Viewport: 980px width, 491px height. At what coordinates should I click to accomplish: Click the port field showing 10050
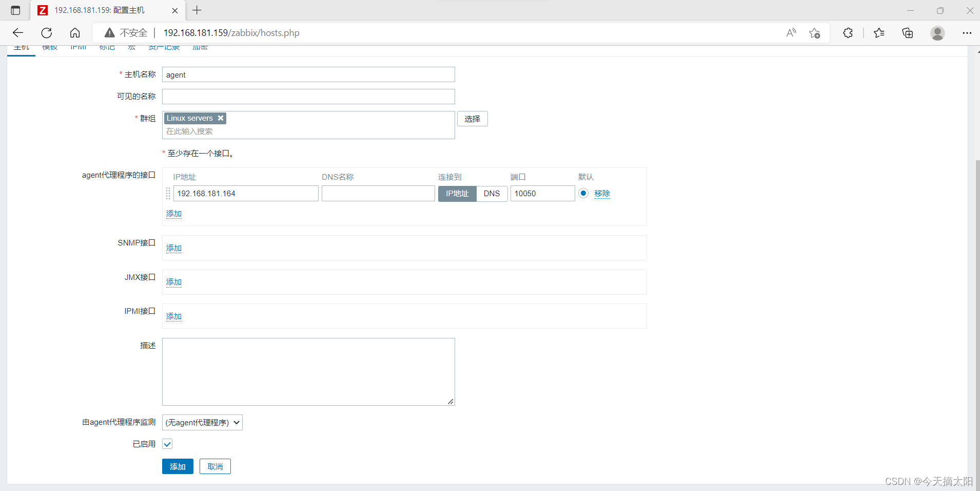click(542, 194)
